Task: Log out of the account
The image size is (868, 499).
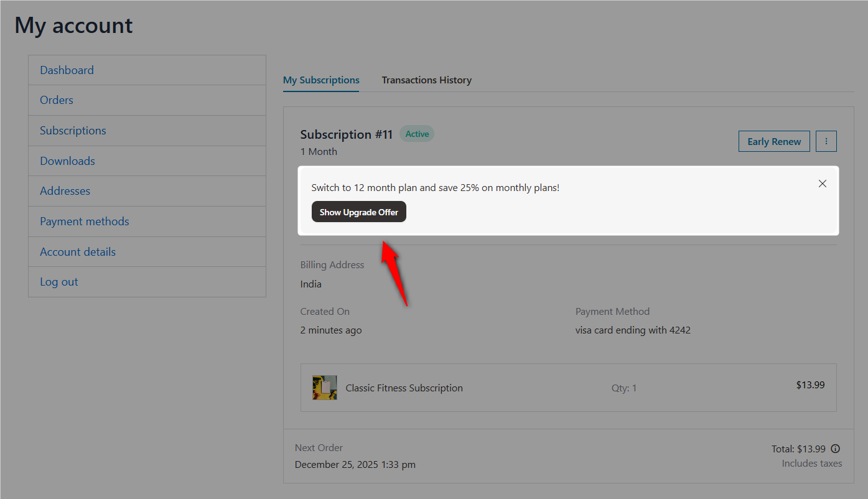Action: 58,281
